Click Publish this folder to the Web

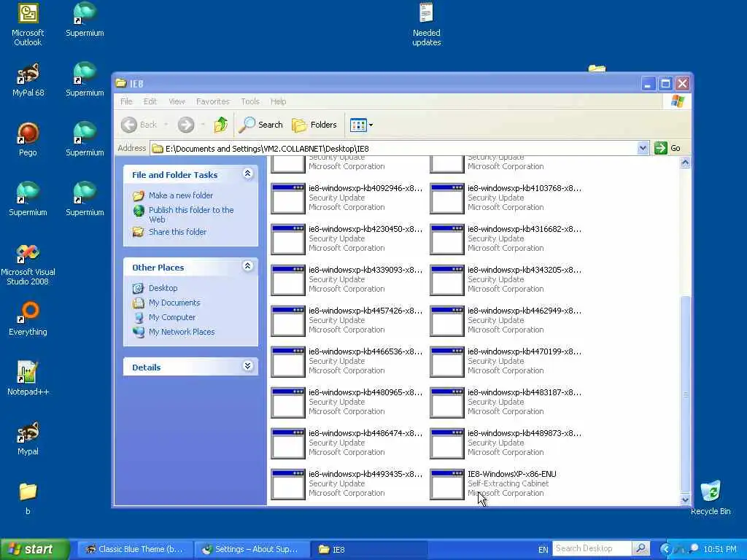tap(191, 214)
